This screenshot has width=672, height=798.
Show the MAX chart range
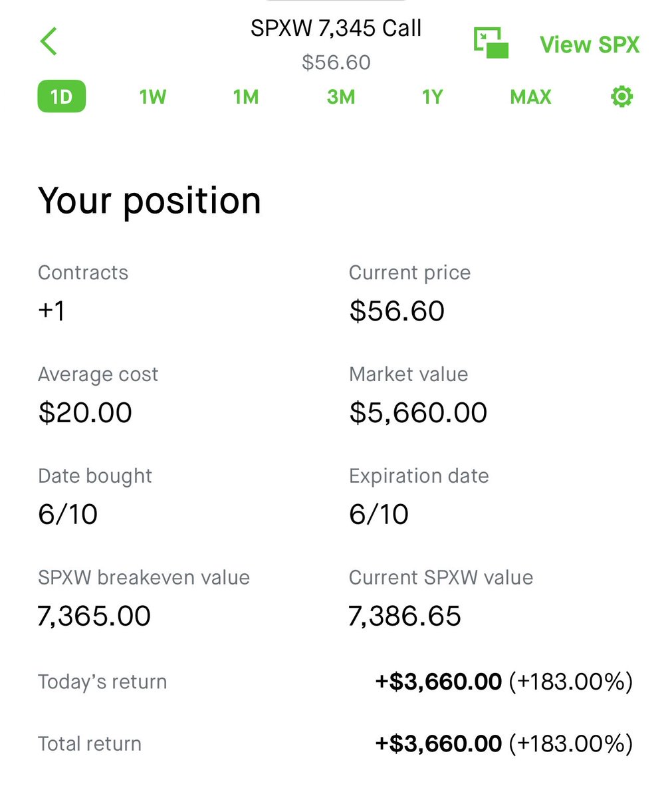530,97
